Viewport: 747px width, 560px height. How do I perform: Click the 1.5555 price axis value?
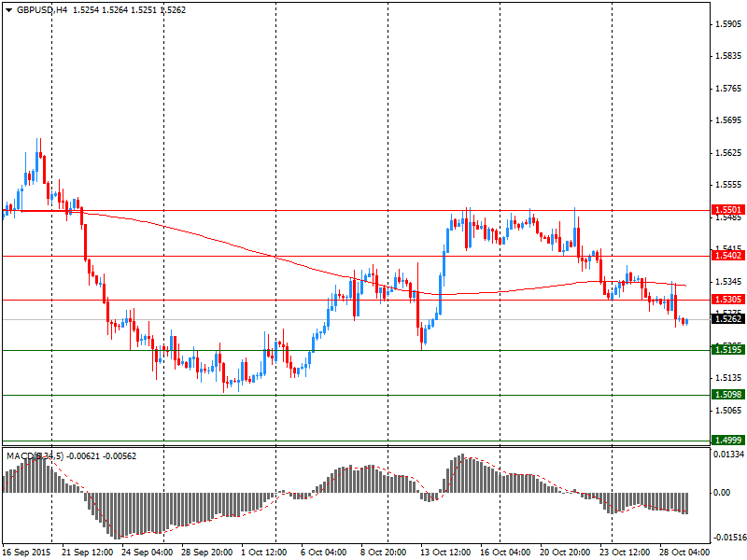click(x=729, y=185)
